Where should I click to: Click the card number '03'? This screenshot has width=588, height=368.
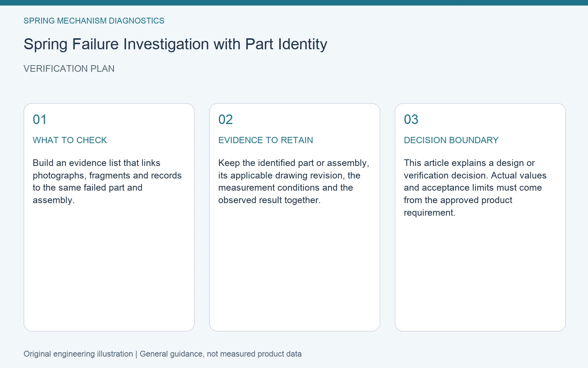(x=411, y=120)
